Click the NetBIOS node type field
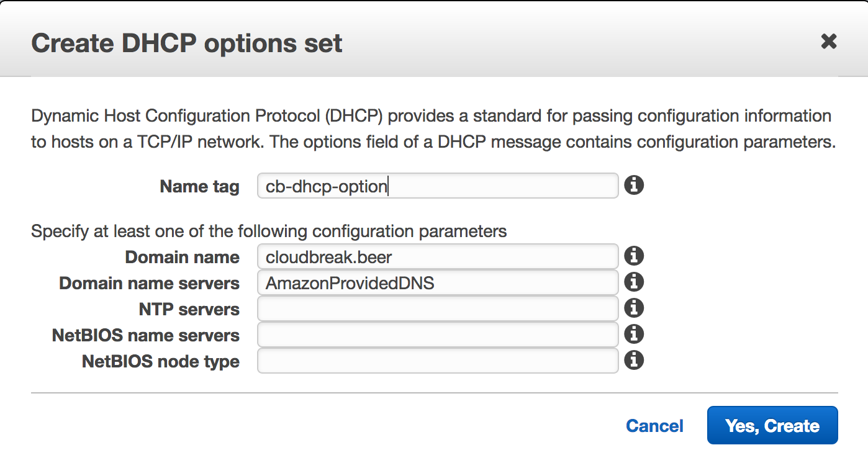 (x=438, y=361)
